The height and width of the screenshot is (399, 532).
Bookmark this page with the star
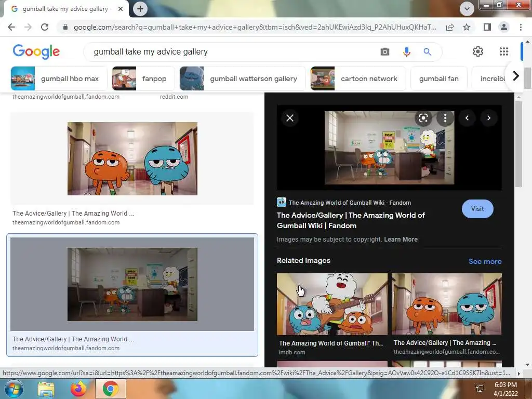tap(467, 27)
